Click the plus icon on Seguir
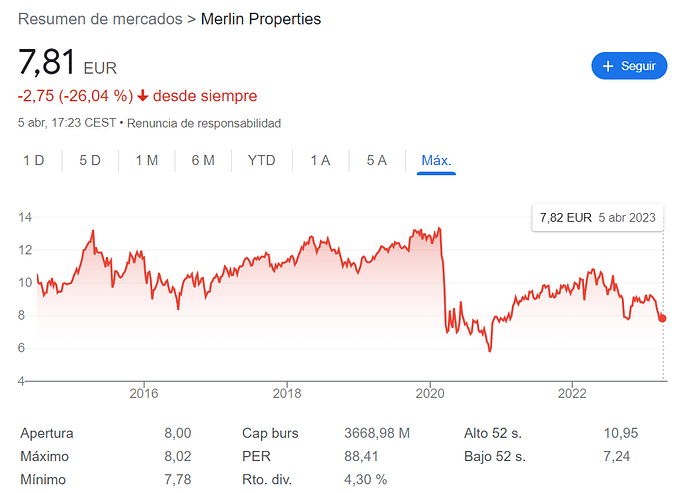This screenshot has height=493, width=690. [608, 66]
